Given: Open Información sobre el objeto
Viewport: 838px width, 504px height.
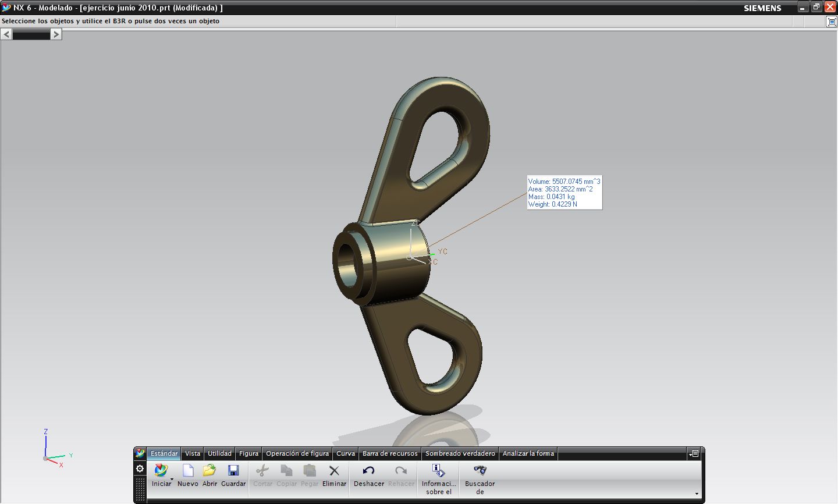Looking at the screenshot, I should coord(438,470).
